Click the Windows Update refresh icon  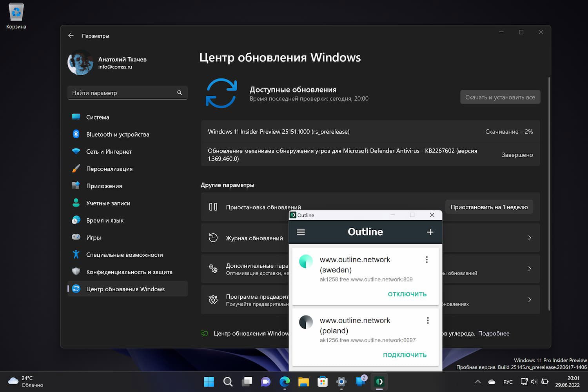point(221,93)
